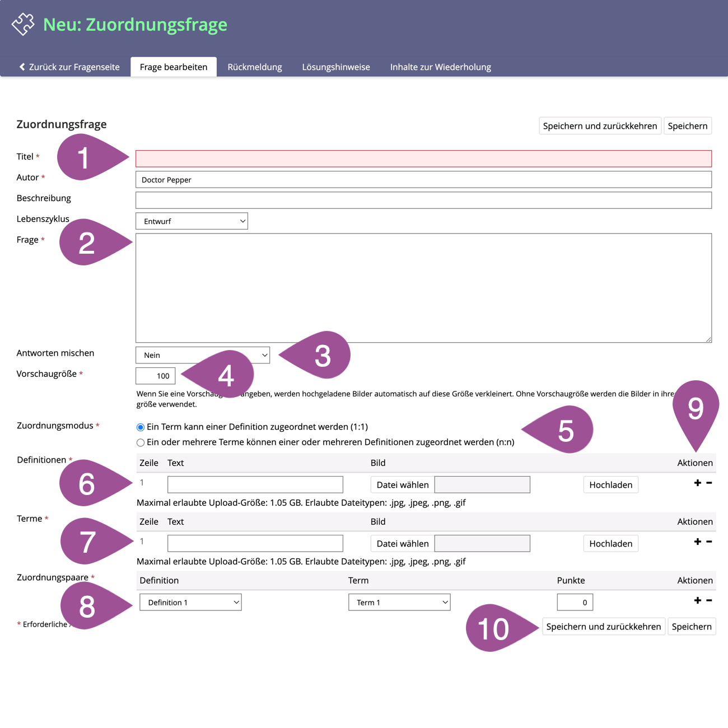Open the Antworten mischen dropdown
Image resolution: width=728 pixels, height=728 pixels.
coord(202,355)
